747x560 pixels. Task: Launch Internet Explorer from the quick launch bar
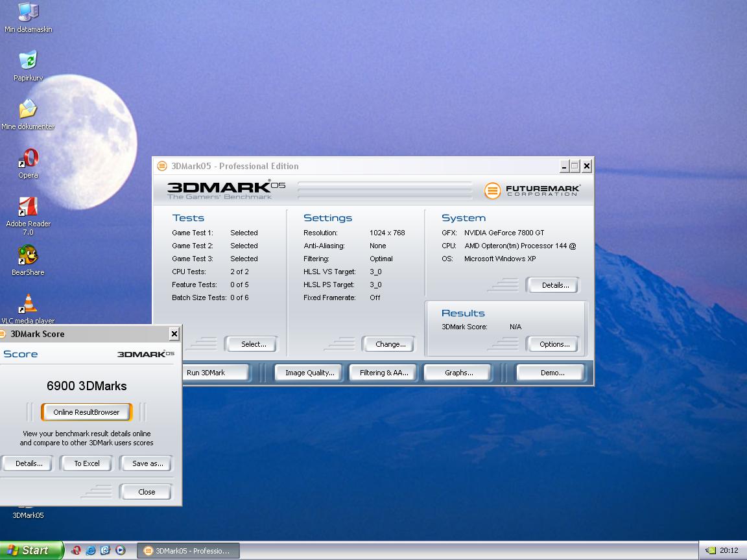tap(91, 550)
